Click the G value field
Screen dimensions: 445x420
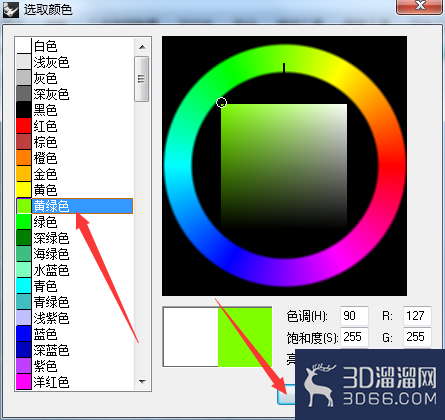point(417,337)
